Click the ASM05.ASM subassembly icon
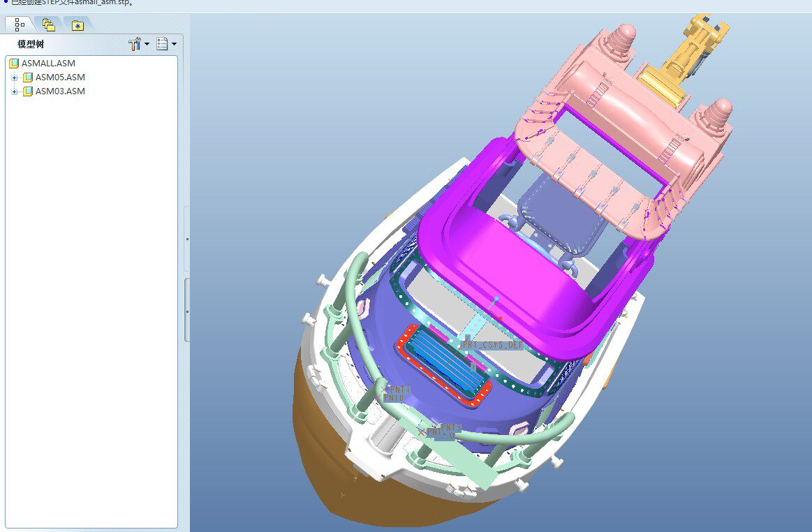This screenshot has height=532, width=812. 28,77
